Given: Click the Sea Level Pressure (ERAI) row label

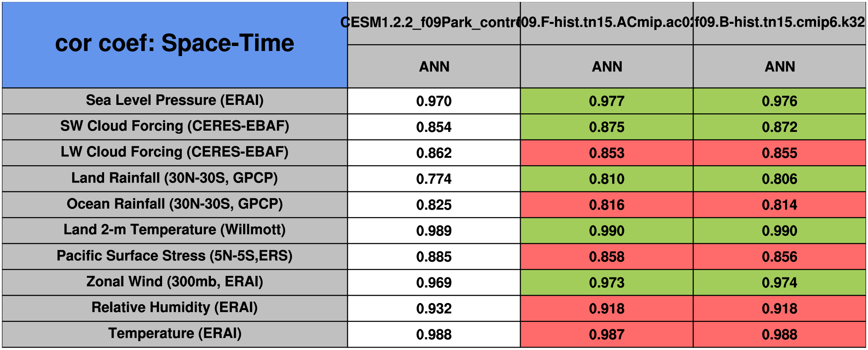Looking at the screenshot, I should coord(175,100).
